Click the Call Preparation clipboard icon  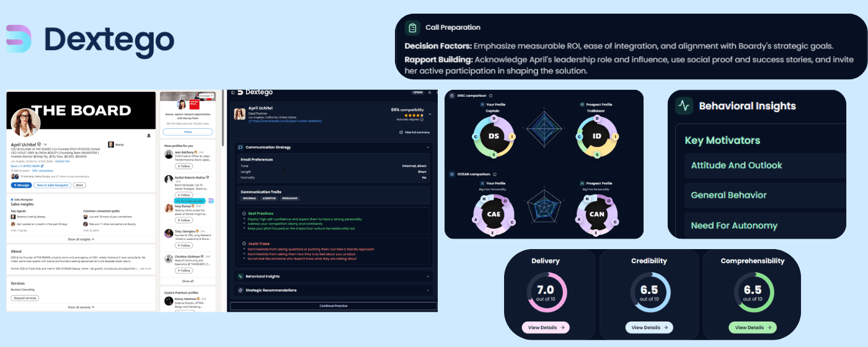coord(412,28)
